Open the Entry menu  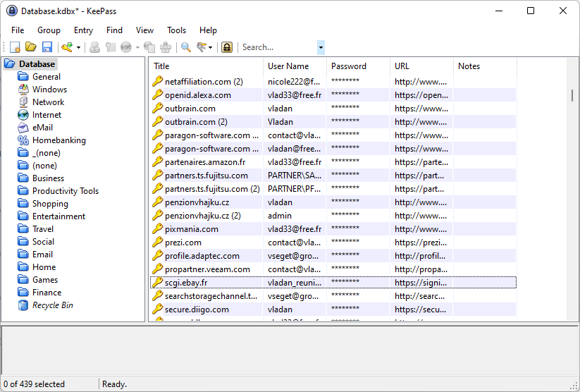click(x=83, y=30)
